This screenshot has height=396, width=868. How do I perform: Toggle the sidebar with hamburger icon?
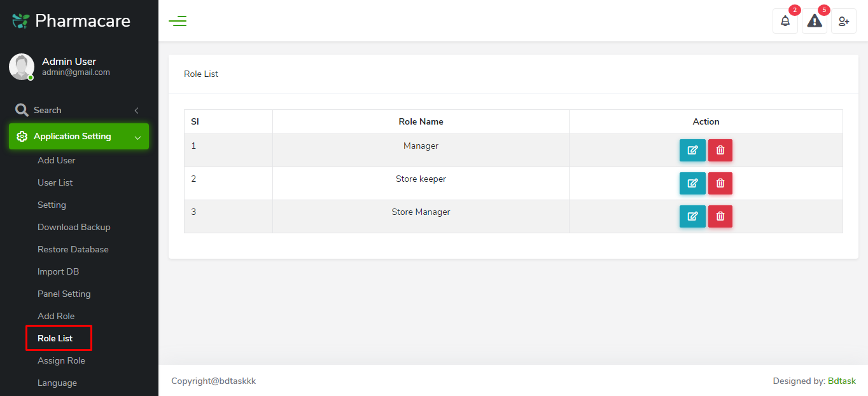point(178,21)
